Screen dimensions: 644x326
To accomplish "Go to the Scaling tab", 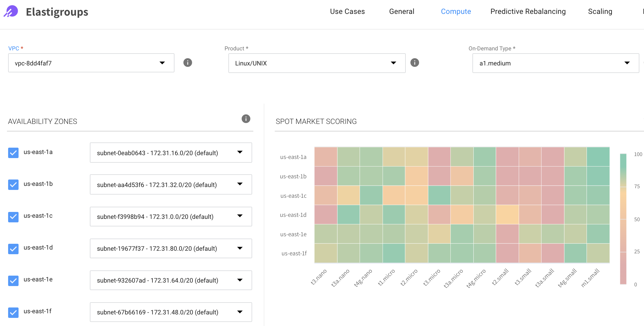I will [600, 12].
